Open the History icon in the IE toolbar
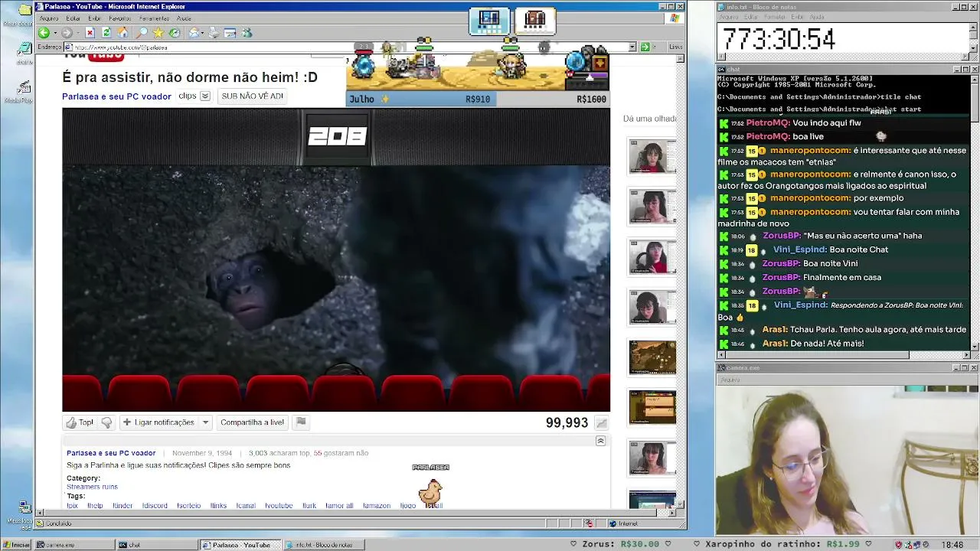The image size is (980, 551). point(175,33)
